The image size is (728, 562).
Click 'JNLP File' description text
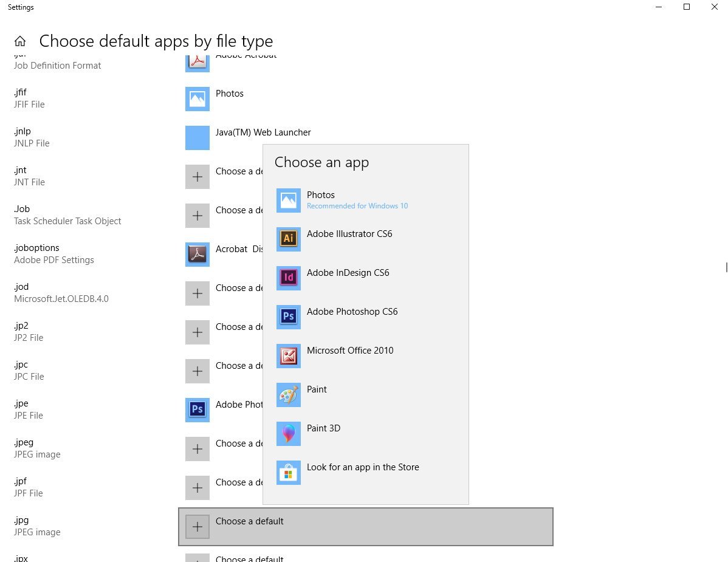(32, 143)
